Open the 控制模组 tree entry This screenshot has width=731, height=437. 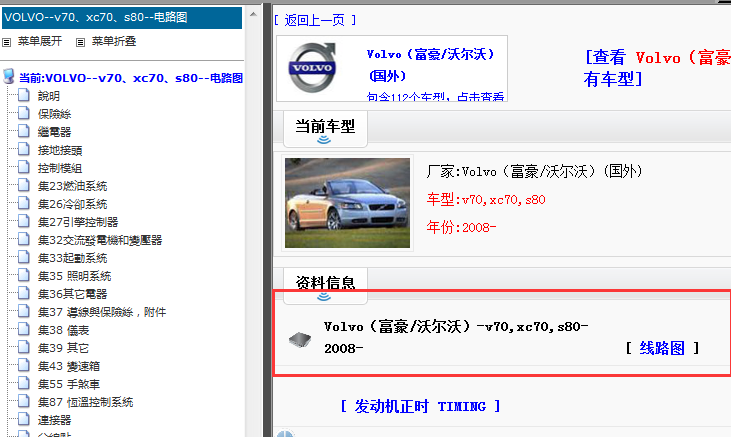pyautogui.click(x=60, y=168)
